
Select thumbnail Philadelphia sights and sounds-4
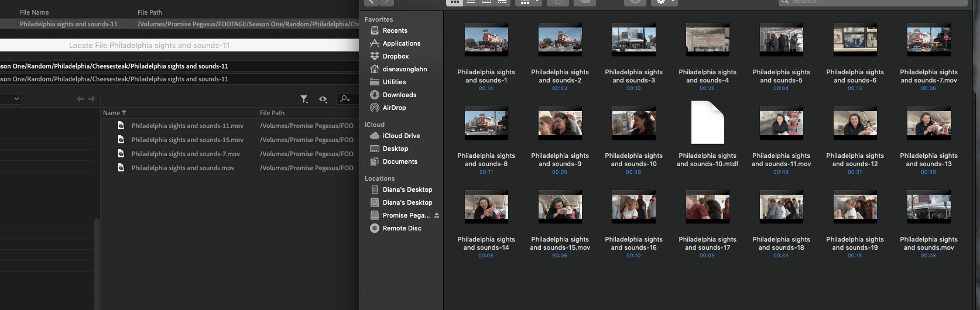click(708, 40)
